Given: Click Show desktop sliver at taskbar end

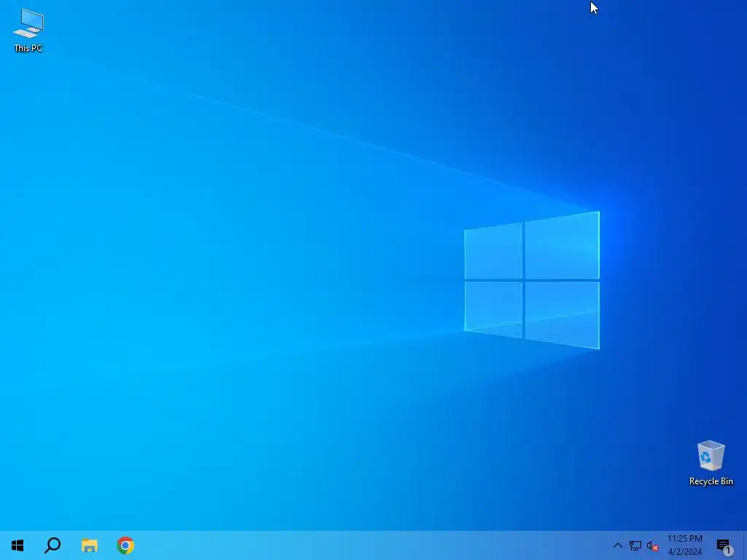Looking at the screenshot, I should [x=745, y=545].
